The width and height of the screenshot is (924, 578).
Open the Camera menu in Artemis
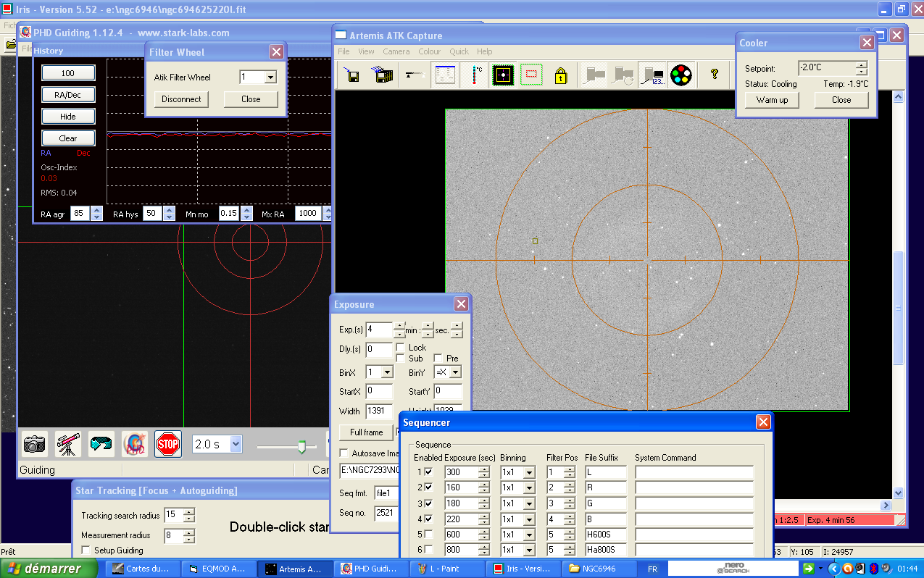(x=396, y=51)
